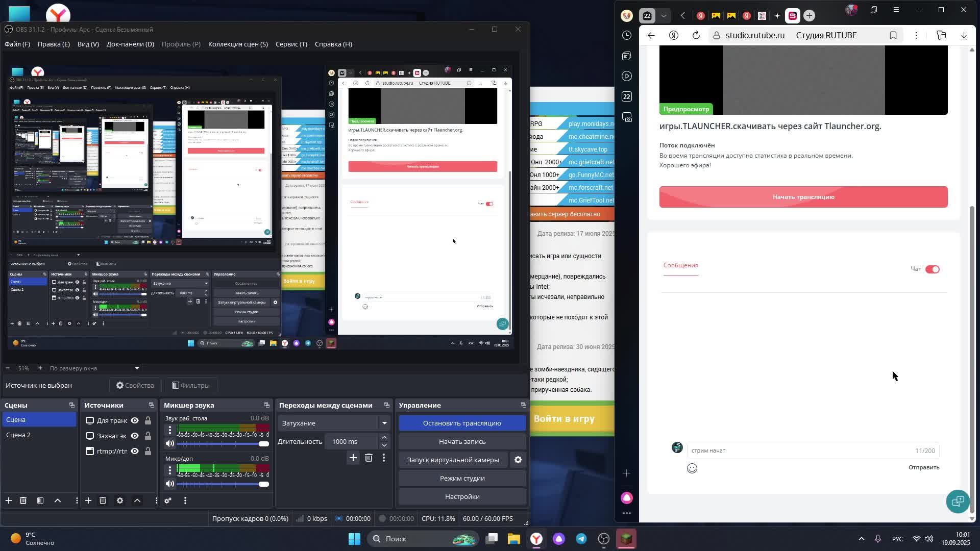Click the emoji smiley icon in chat

[692, 468]
